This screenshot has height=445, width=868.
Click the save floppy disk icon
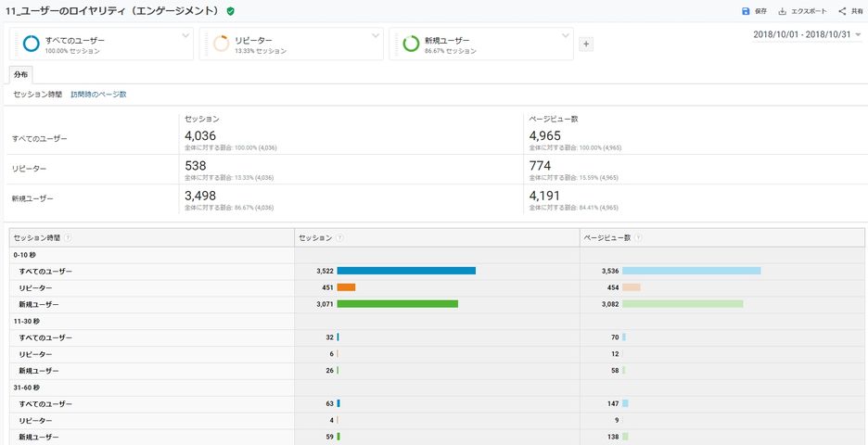coord(746,11)
